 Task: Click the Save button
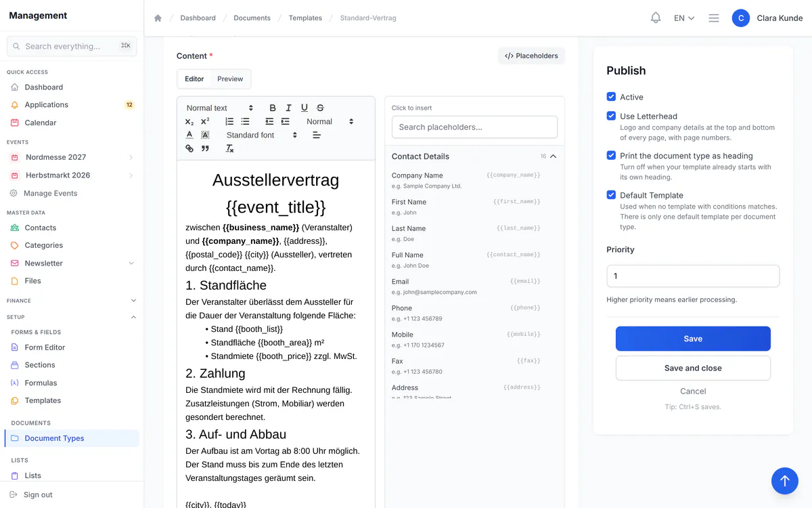(x=693, y=339)
